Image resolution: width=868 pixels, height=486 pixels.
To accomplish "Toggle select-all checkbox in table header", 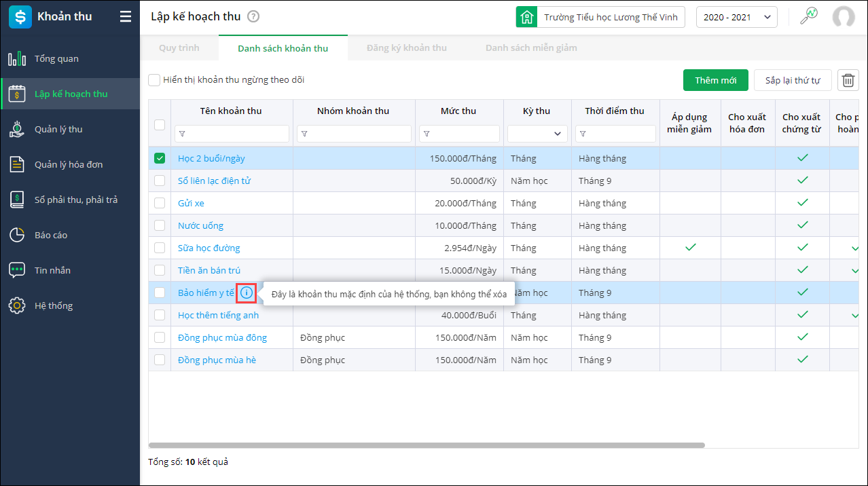I will pyautogui.click(x=160, y=124).
